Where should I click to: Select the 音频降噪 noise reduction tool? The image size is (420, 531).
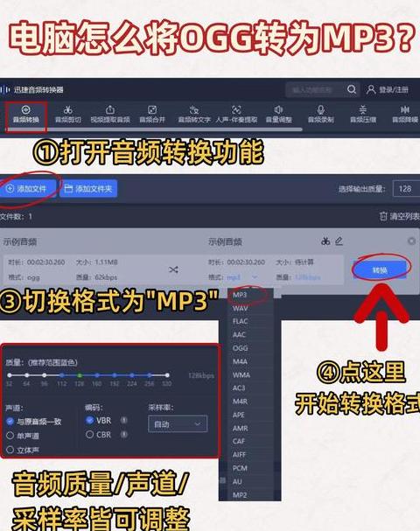coord(405,114)
